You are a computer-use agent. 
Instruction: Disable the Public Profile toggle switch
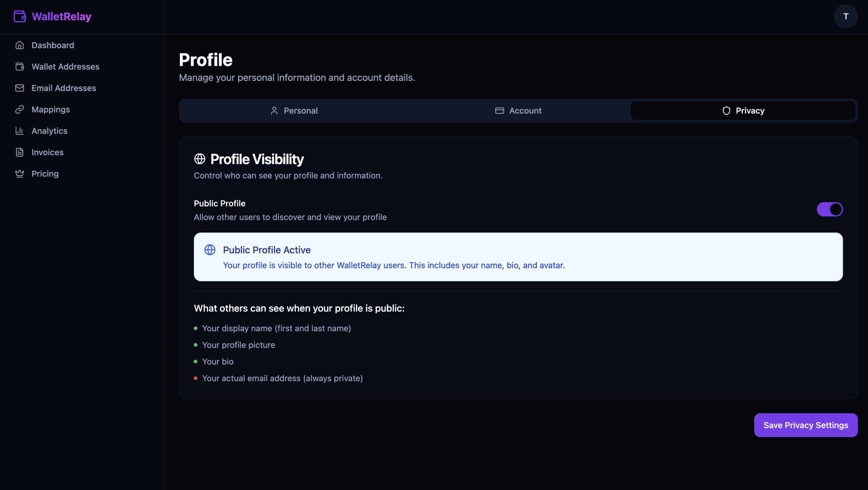[830, 209]
